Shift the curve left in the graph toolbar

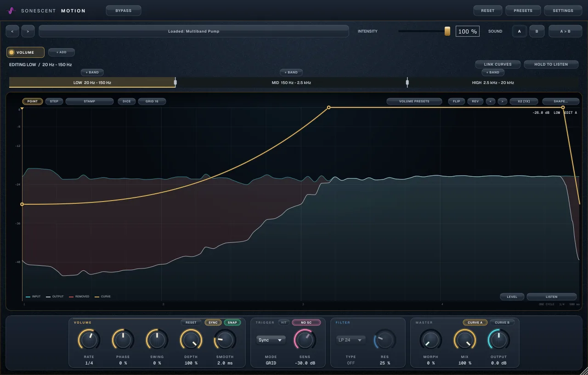491,101
